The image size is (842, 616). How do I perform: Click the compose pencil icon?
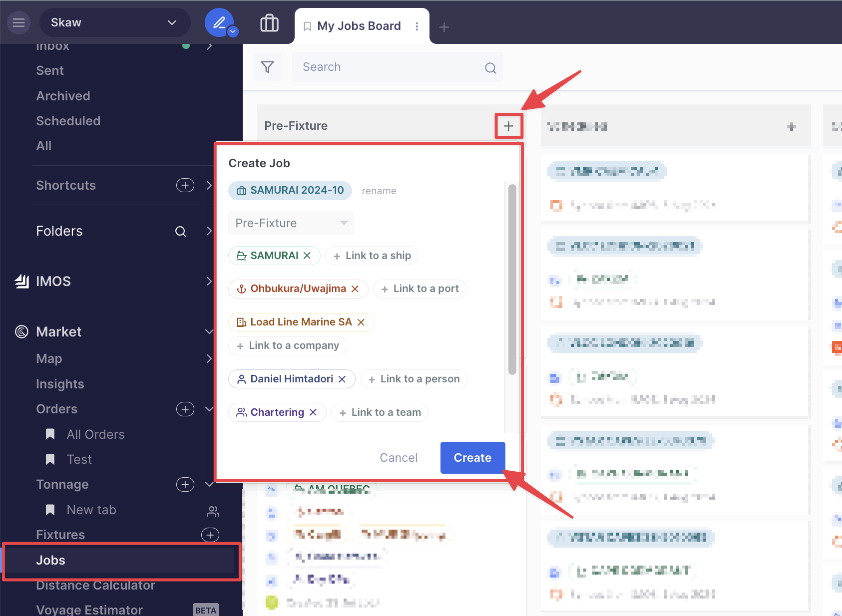pos(219,22)
